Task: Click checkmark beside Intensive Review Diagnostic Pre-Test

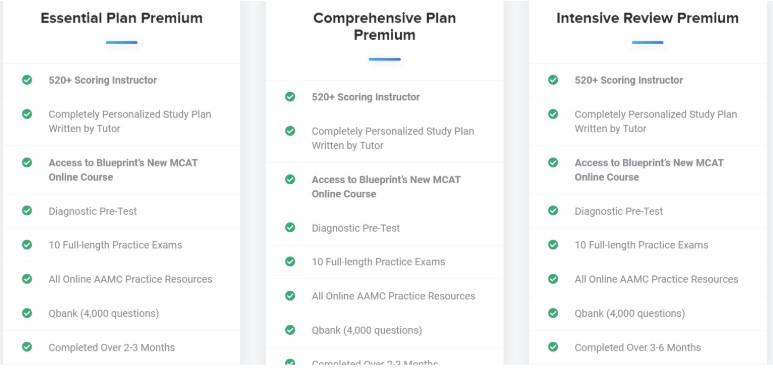Action: [553, 210]
